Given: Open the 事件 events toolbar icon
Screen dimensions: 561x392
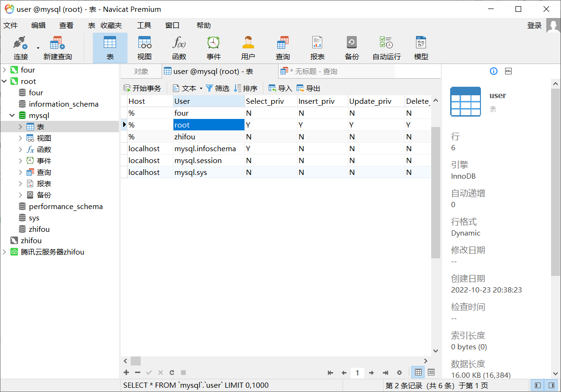Looking at the screenshot, I should click(214, 47).
